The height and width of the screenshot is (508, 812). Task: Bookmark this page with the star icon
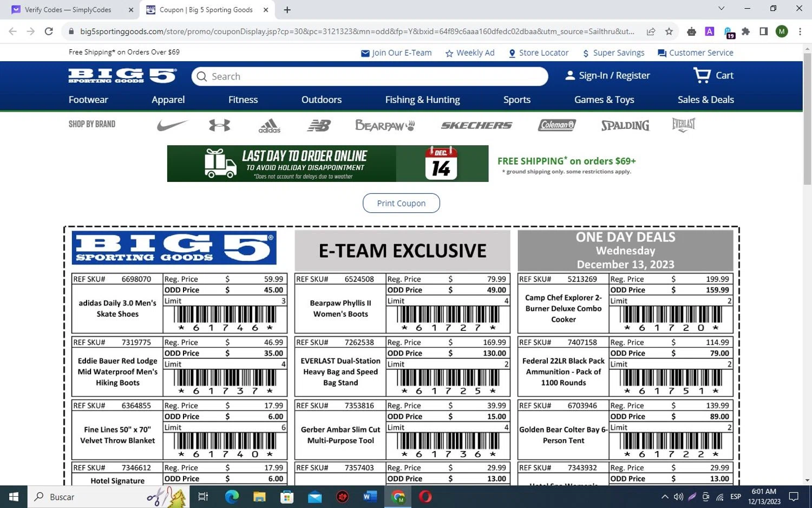point(669,31)
